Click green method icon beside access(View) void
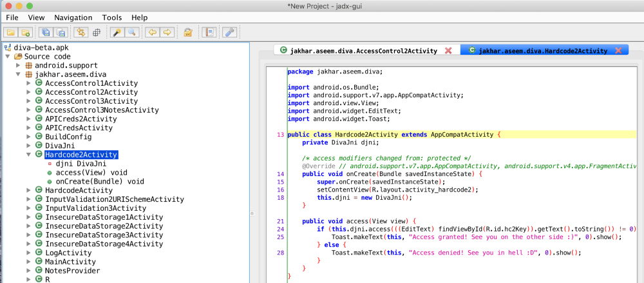 (x=50, y=172)
